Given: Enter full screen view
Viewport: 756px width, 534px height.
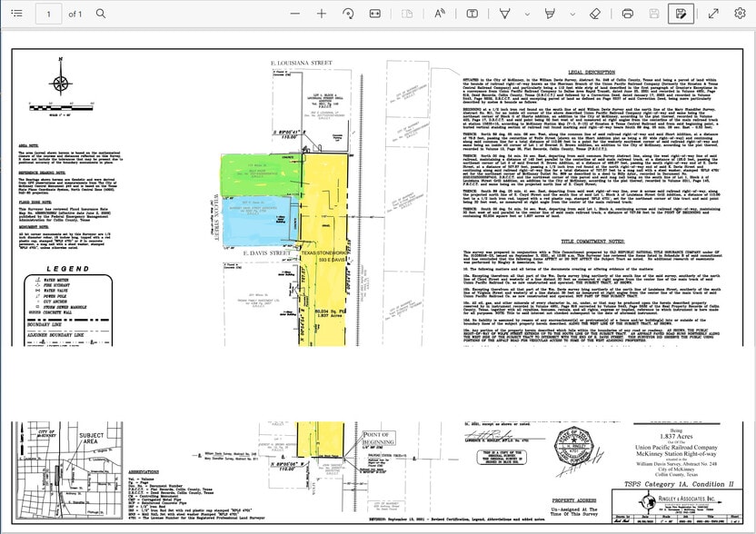Looking at the screenshot, I should (x=711, y=14).
